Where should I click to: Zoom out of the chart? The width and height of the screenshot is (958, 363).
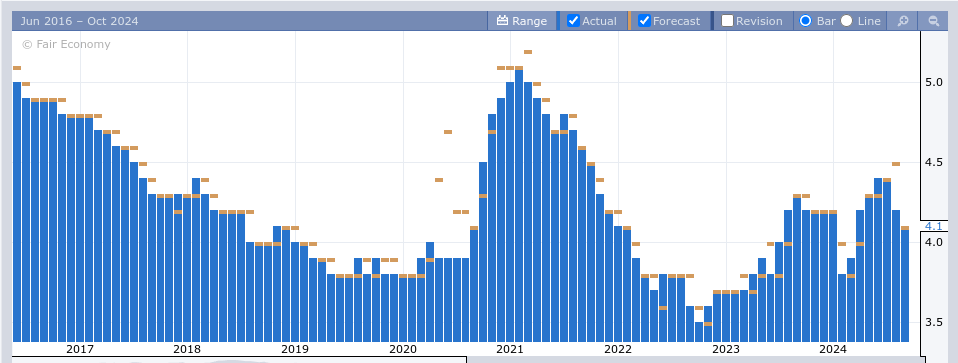934,21
